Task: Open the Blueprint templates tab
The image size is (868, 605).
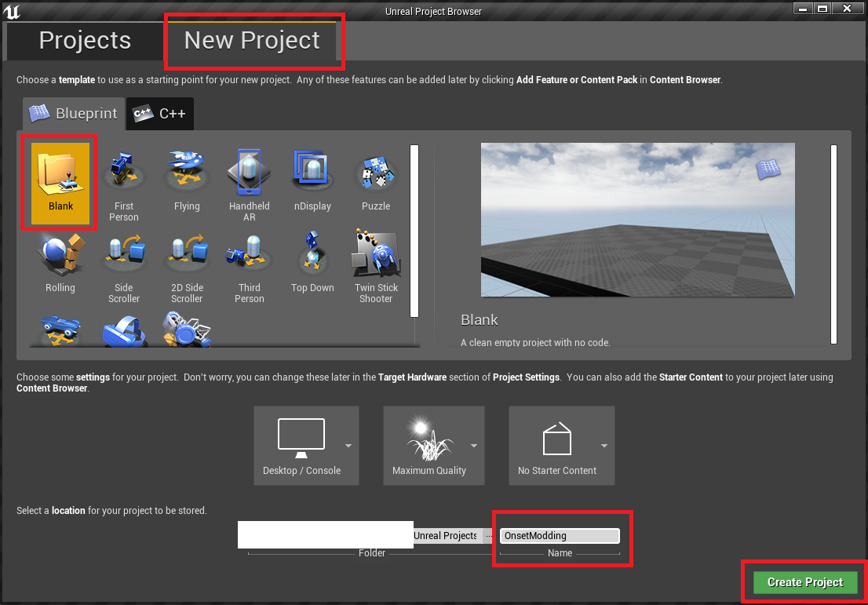Action: tap(74, 114)
